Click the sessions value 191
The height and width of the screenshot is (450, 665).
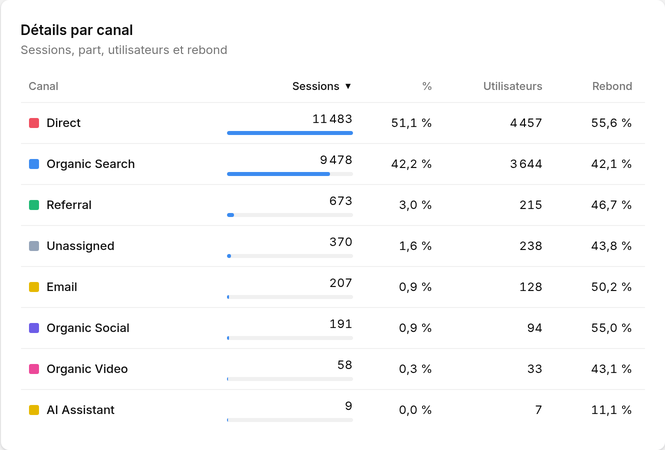(x=341, y=324)
